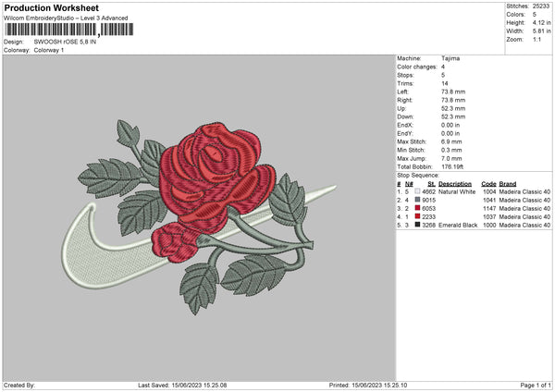Click 'Wilcom EmbroideryStudio – Level 3 Advanced' text
Image resolution: width=555 pixels, height=392 pixels.
coord(66,18)
